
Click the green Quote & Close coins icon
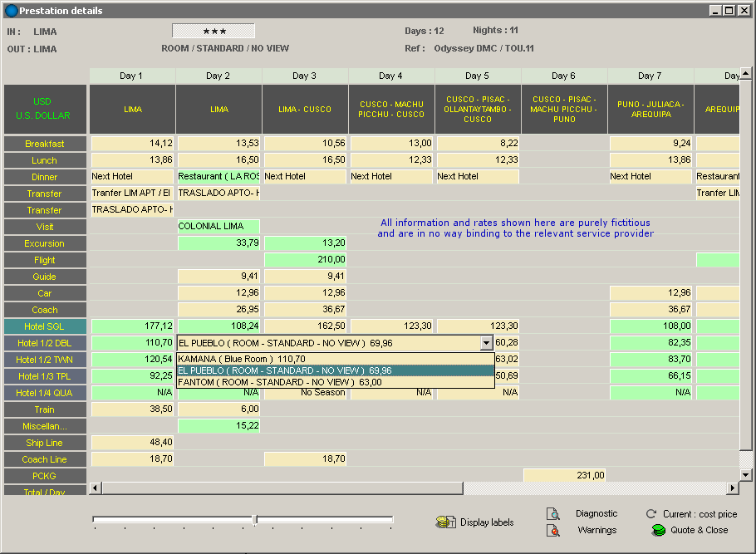click(x=658, y=530)
